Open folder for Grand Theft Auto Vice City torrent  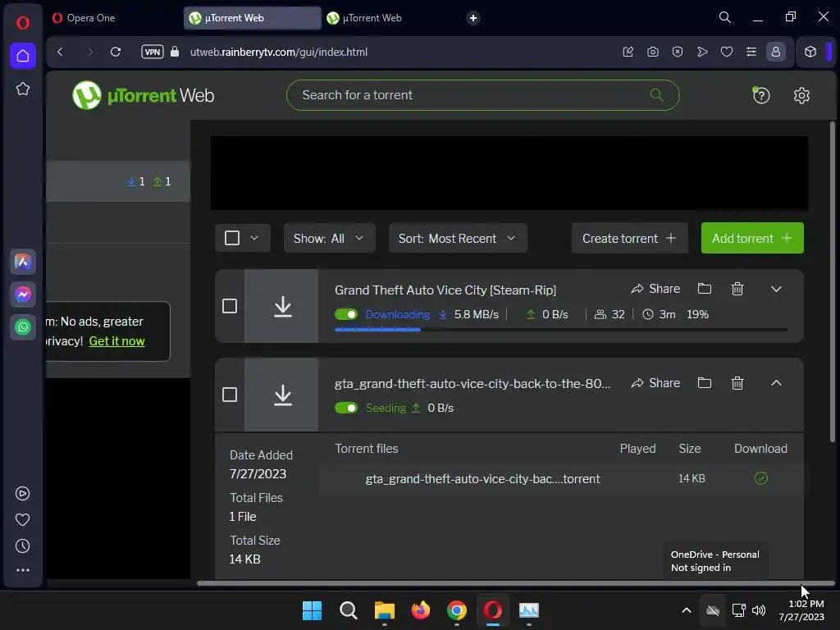[x=705, y=289]
